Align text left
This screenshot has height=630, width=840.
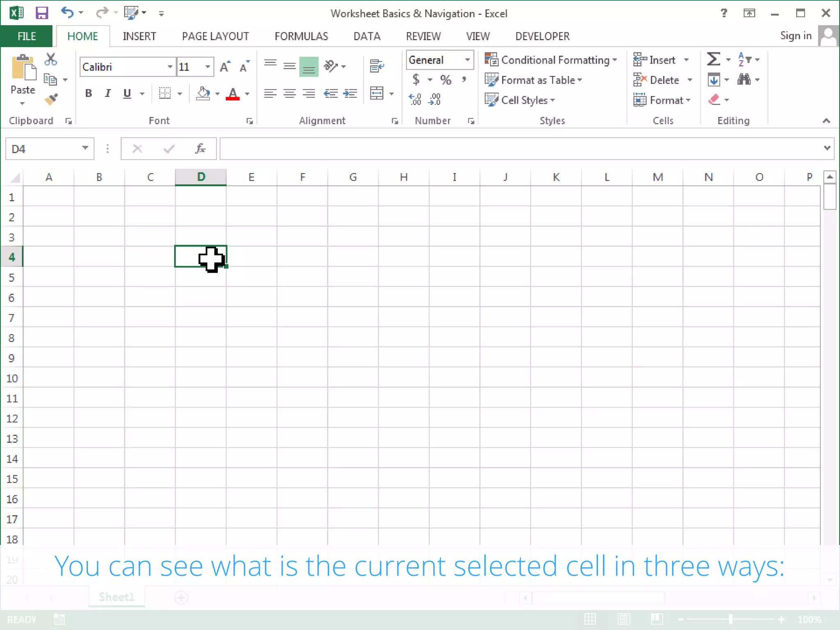pos(270,94)
